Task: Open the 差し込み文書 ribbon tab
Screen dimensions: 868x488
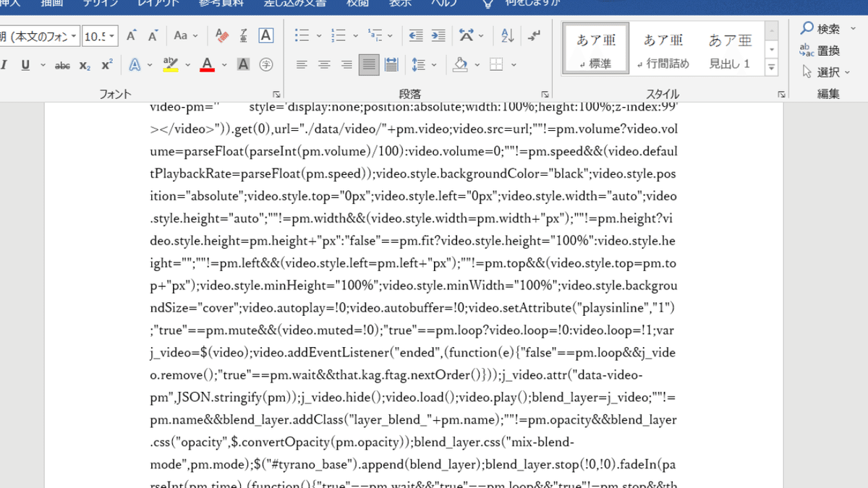Action: click(294, 4)
